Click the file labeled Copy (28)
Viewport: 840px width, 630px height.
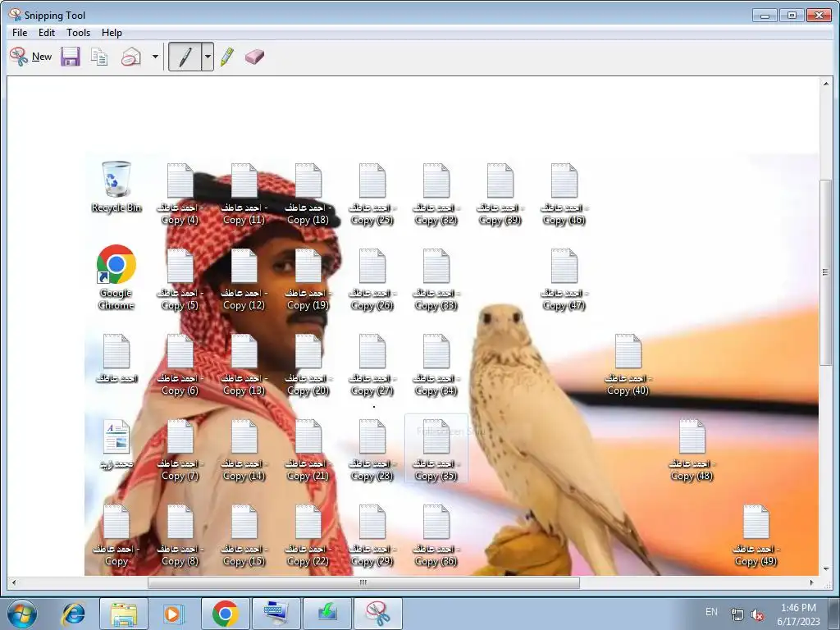[372, 449]
